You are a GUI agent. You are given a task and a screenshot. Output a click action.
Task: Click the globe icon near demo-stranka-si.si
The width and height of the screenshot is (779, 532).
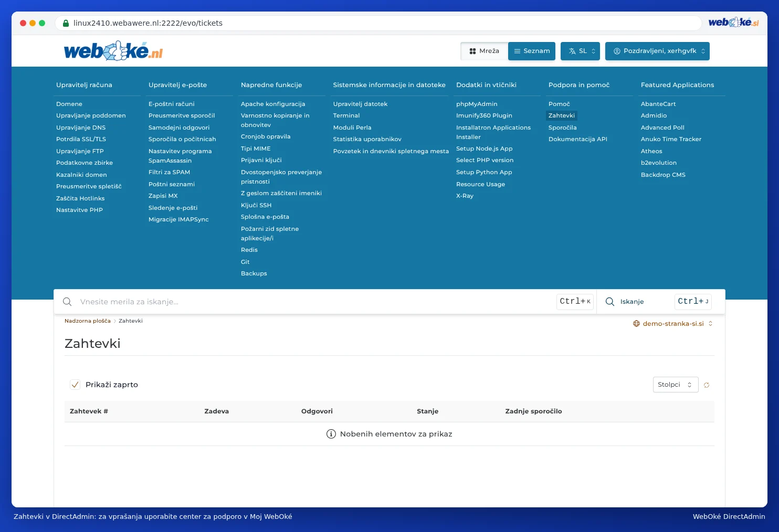[x=636, y=324]
